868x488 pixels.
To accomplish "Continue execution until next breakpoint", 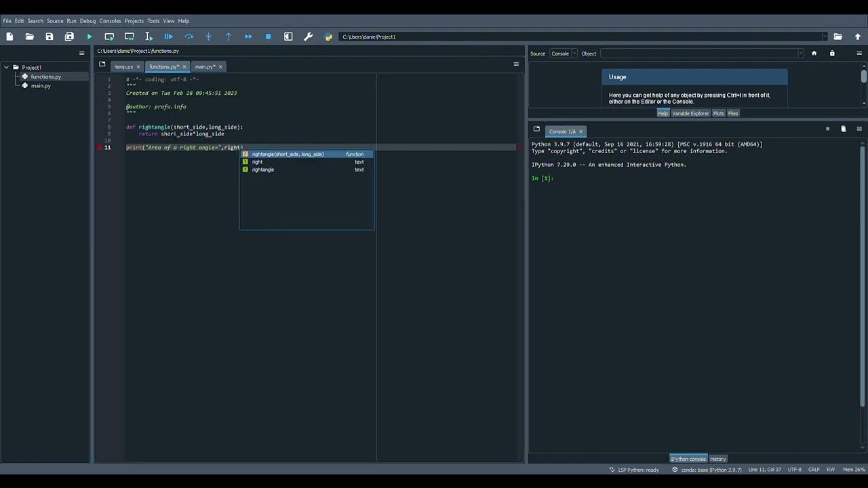I will tap(248, 37).
